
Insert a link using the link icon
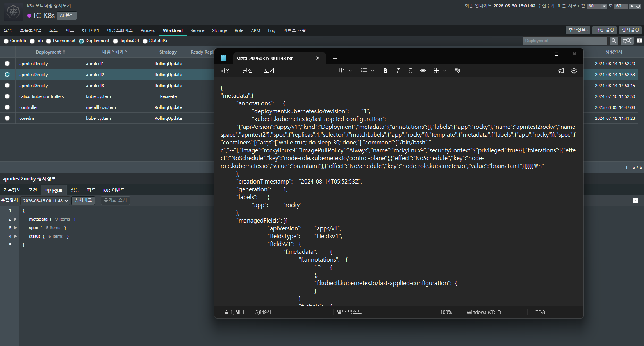pyautogui.click(x=423, y=71)
